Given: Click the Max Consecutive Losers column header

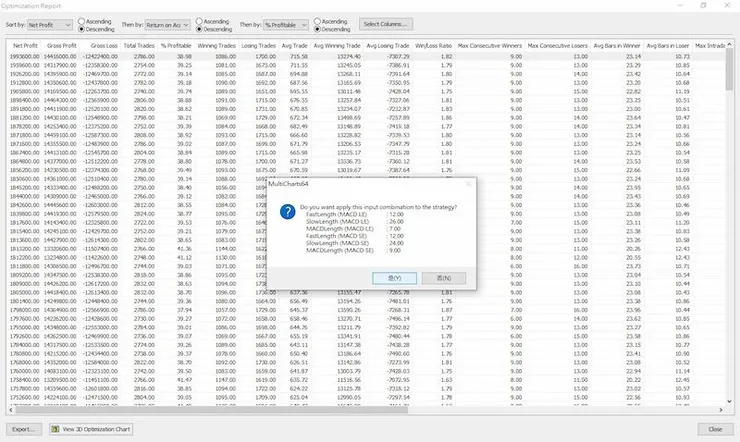Looking at the screenshot, I should (x=557, y=46).
